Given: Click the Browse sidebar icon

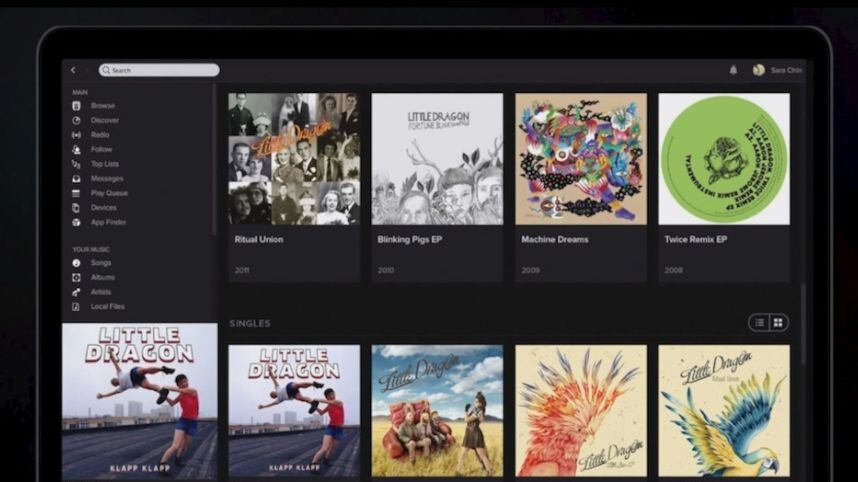Looking at the screenshot, I should point(76,106).
